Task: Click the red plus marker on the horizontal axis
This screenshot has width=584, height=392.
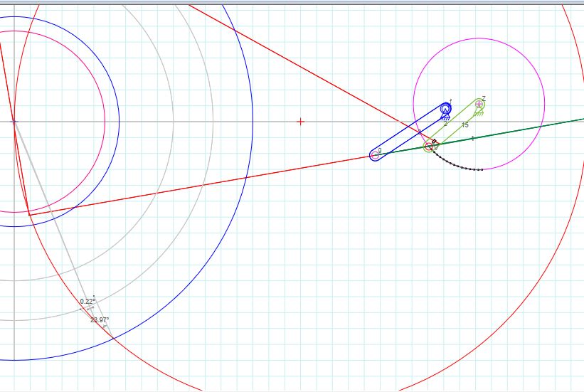Action: pos(301,122)
